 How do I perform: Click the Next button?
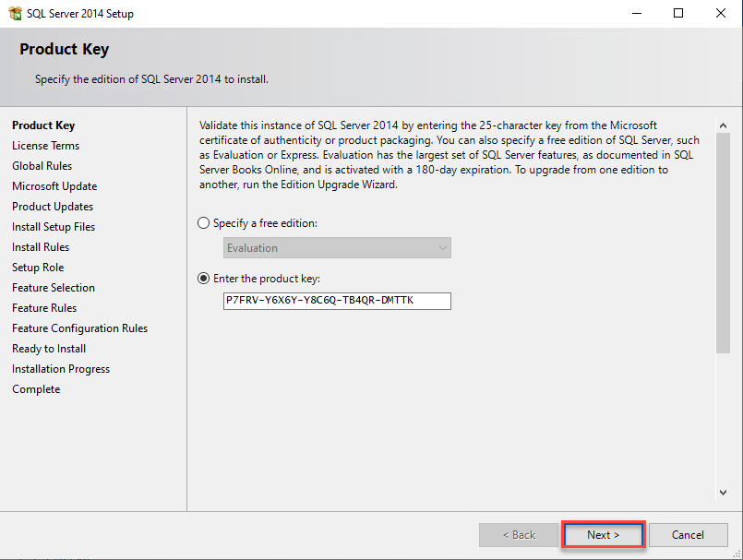(x=603, y=535)
